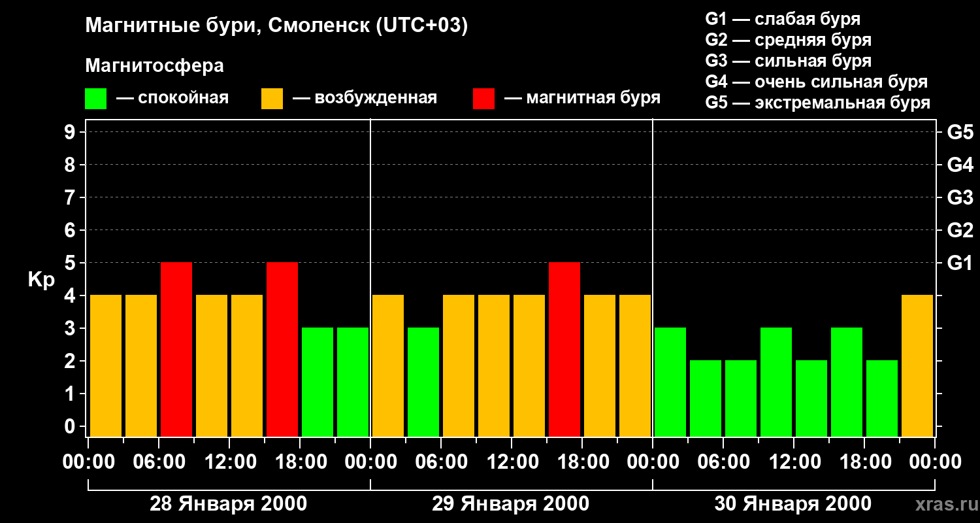The image size is (980, 523).
Task: Click the 28 January 15:00–18:00 red bar
Action: (282, 350)
